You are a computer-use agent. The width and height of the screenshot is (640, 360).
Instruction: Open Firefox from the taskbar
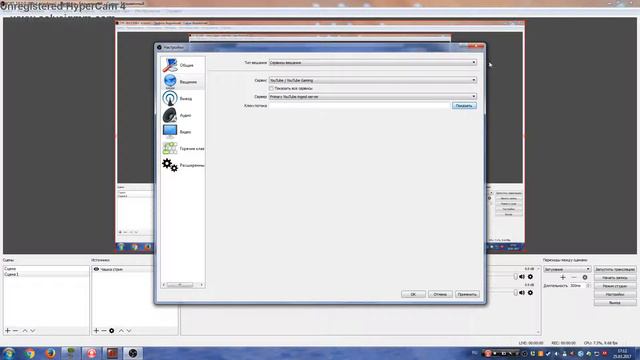[50, 353]
